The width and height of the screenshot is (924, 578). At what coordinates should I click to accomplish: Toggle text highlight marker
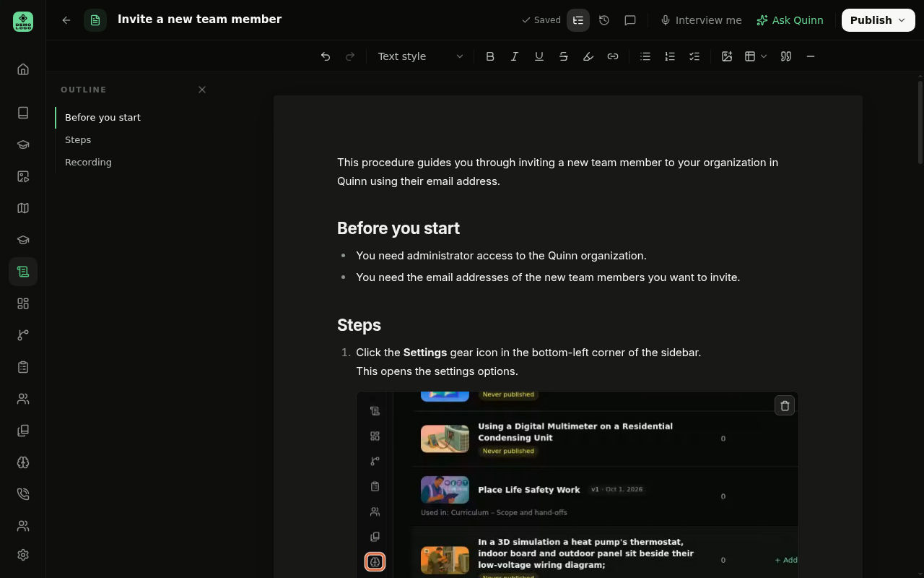click(x=588, y=56)
